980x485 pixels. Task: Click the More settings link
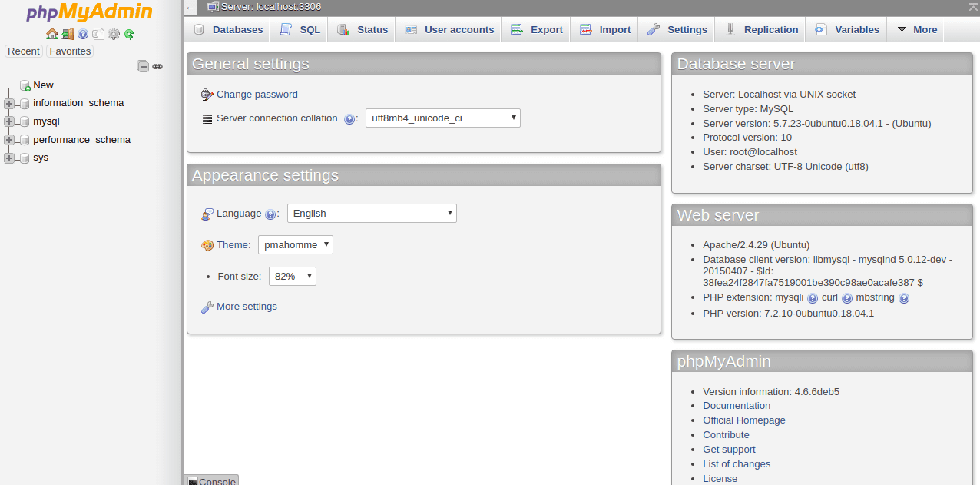247,307
